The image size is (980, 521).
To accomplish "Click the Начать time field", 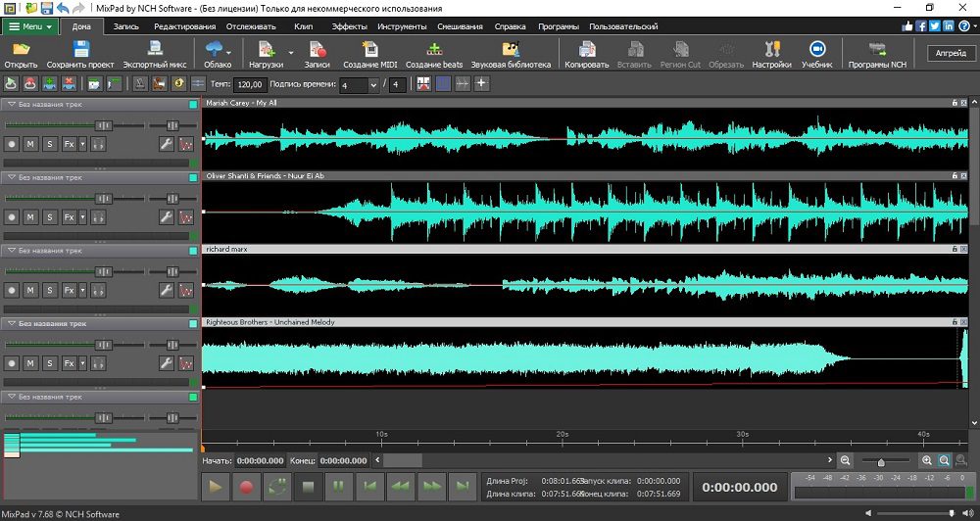I will 261,460.
